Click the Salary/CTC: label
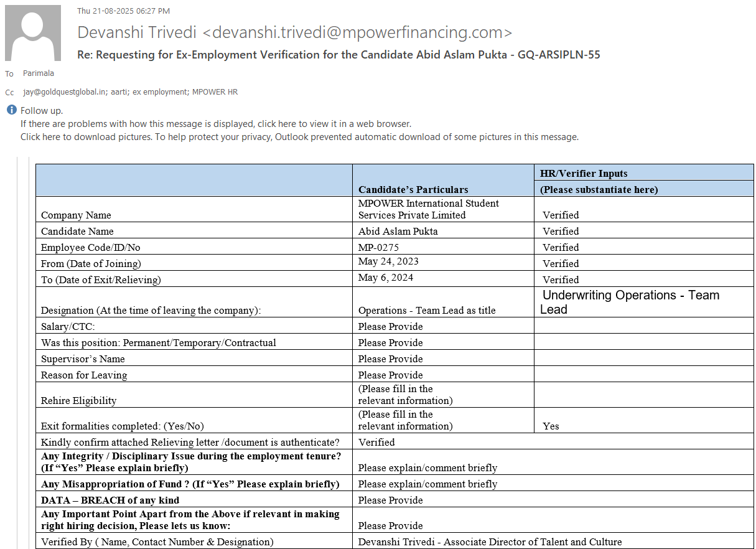This screenshot has width=756, height=549. 68,326
